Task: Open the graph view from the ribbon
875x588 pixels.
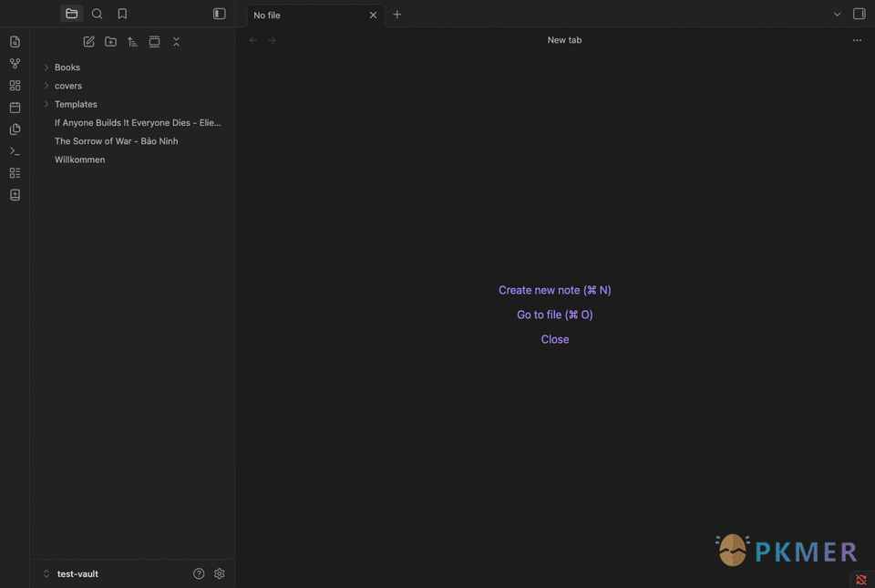Action: (15, 64)
